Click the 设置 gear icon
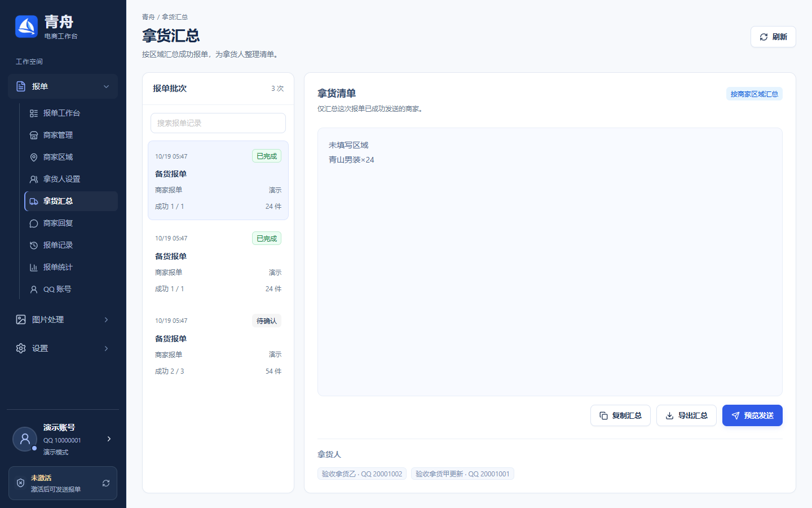 tap(21, 348)
